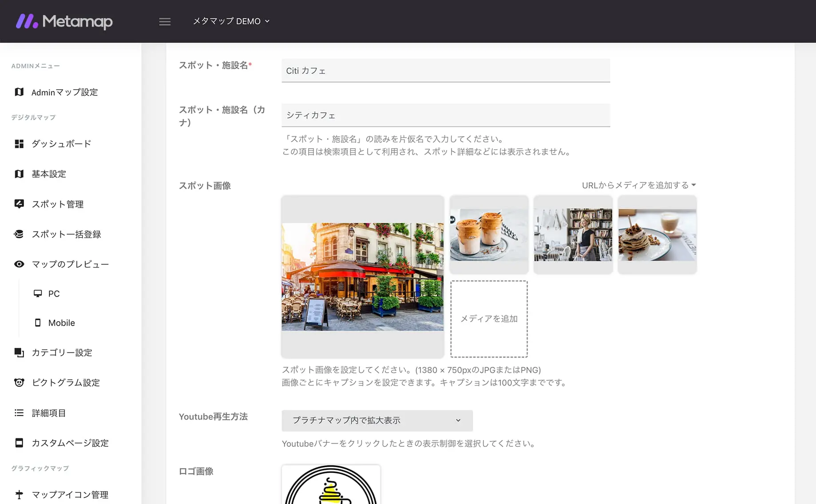Viewport: 816px width, 504px height.
Task: Toggle the hamburger sidebar menu
Action: (165, 22)
